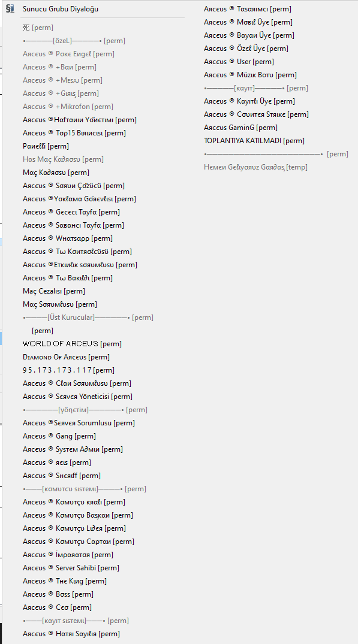The width and height of the screenshot is (358, 644).
Task: Choose the Maç Cezalısı [perm] group
Action: pyautogui.click(x=54, y=291)
